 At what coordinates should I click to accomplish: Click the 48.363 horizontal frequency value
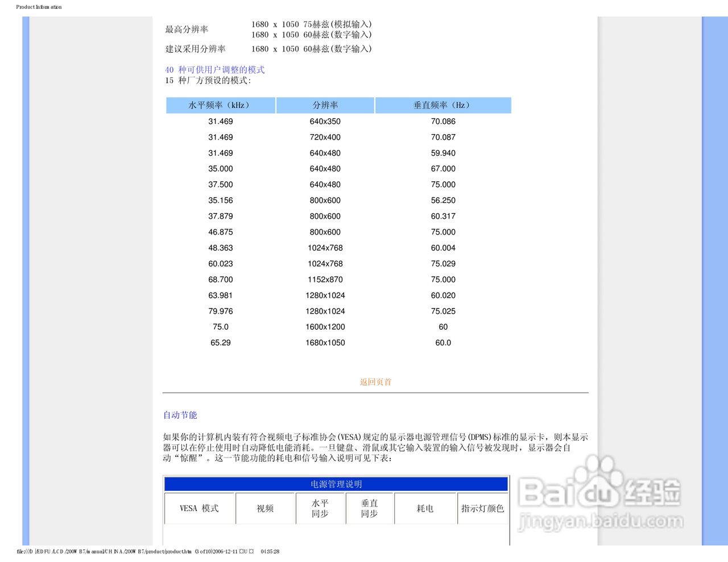click(221, 248)
